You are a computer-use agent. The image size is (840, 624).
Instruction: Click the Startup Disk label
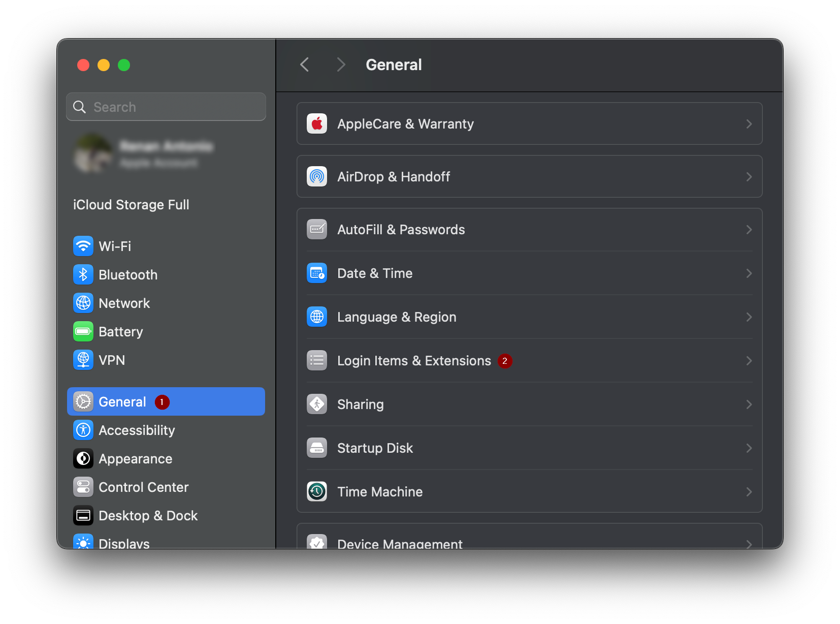[375, 448]
